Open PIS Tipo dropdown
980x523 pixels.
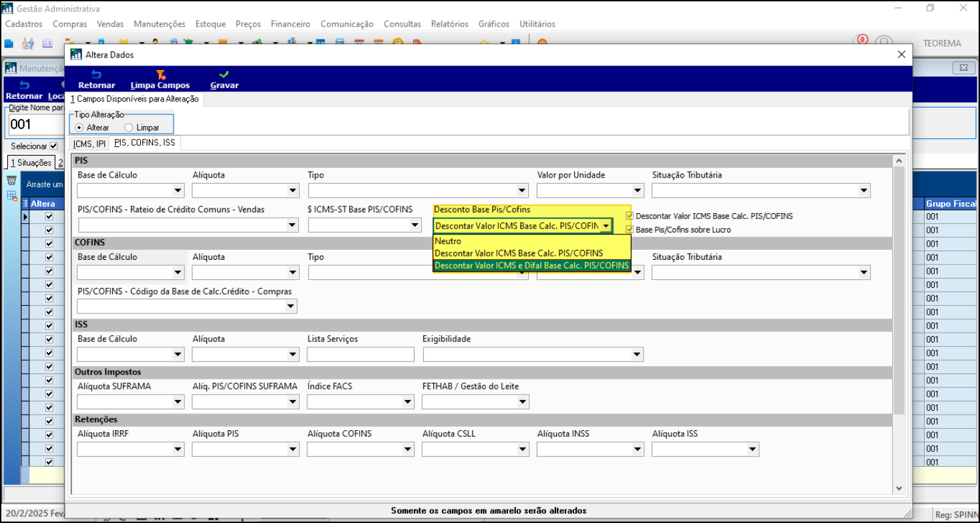pos(522,191)
